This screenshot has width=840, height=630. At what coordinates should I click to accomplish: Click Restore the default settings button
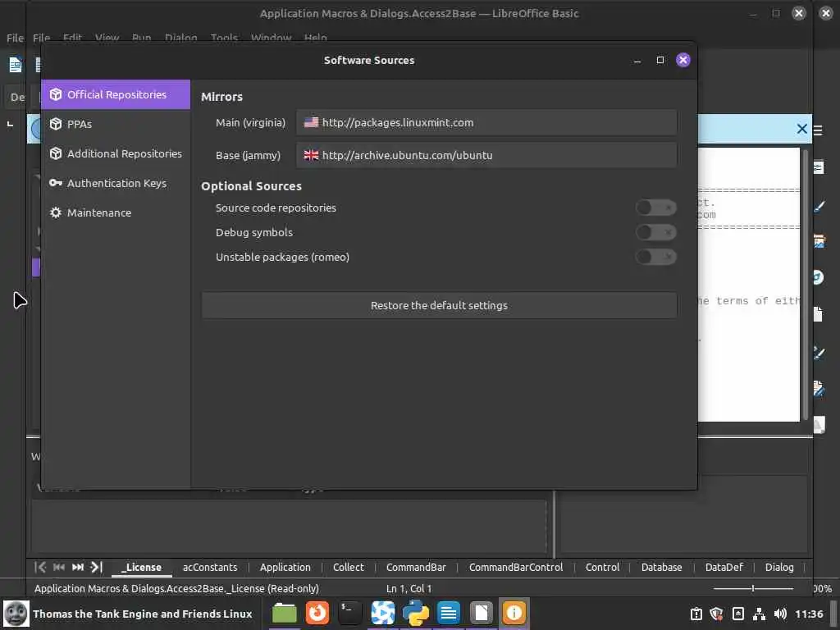tap(440, 305)
